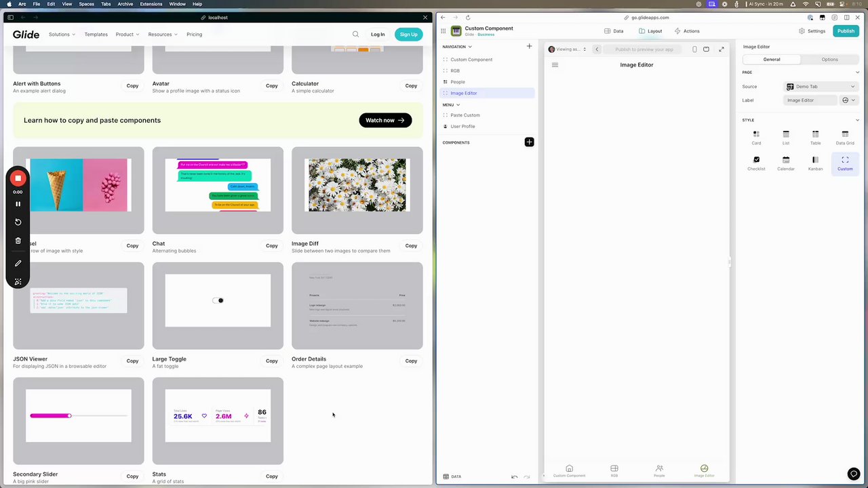The height and width of the screenshot is (488, 868).
Task: Collapse the STYLE section
Action: coord(857,120)
